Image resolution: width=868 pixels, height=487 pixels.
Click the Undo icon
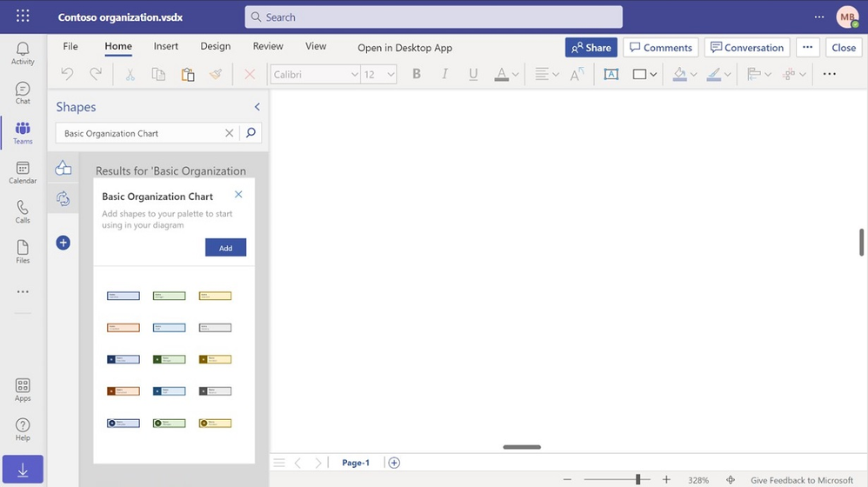[67, 74]
